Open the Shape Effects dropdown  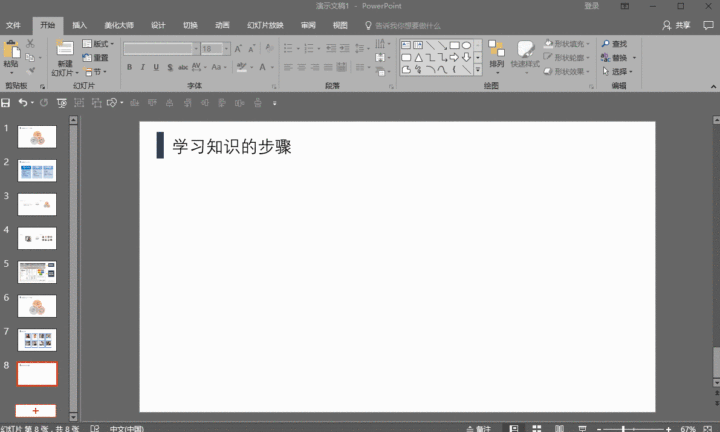click(567, 71)
